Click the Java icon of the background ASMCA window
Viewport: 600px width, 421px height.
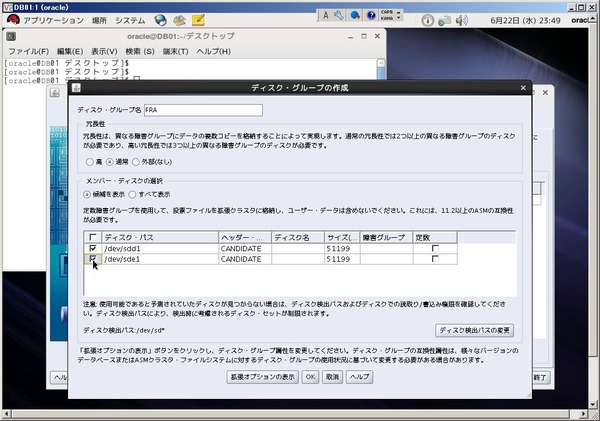coord(55,93)
